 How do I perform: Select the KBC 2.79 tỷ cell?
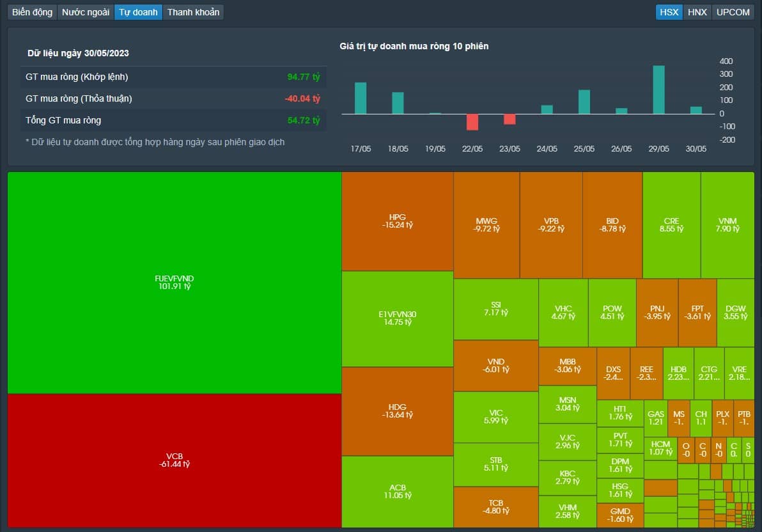pos(568,478)
